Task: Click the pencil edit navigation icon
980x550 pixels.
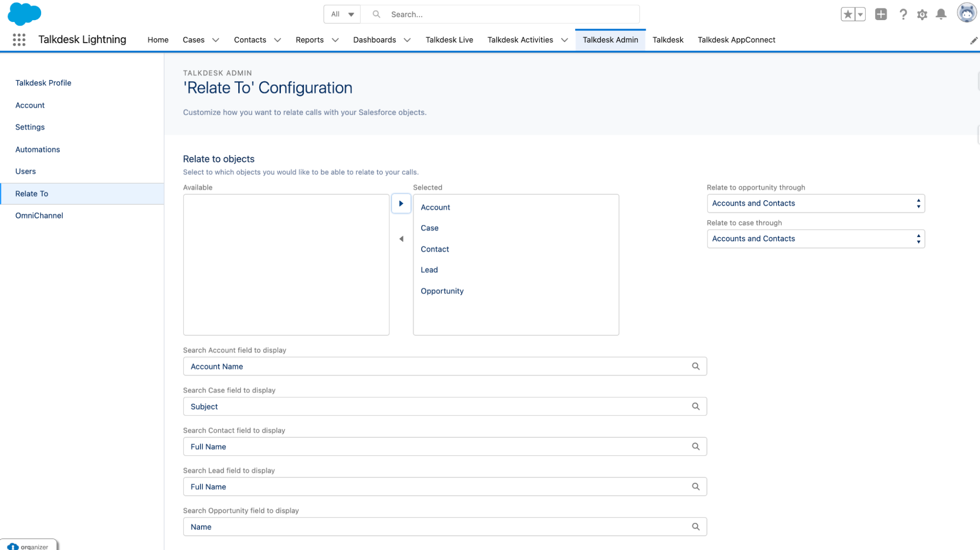Action: pyautogui.click(x=974, y=40)
